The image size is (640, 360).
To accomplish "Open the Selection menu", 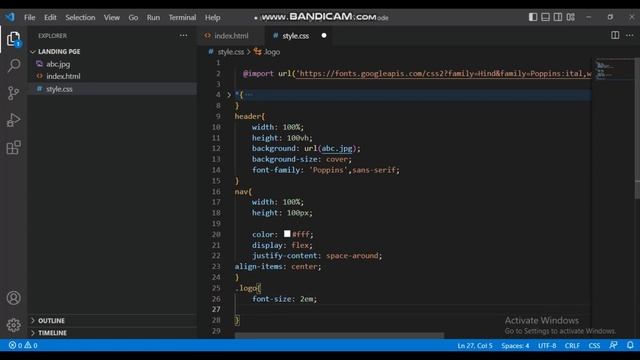I will click(80, 17).
